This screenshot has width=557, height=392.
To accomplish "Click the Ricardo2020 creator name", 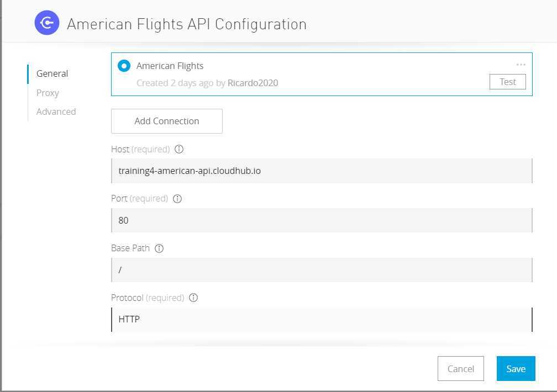I will pos(253,83).
